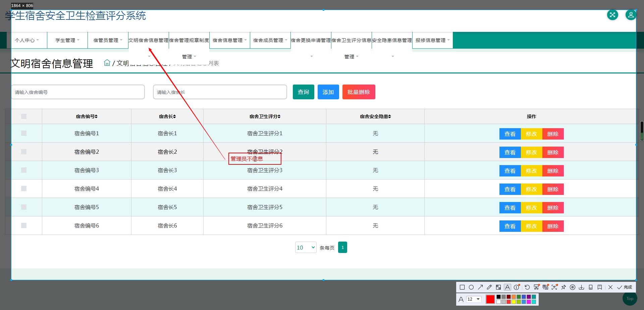The height and width of the screenshot is (310, 644).
Task: Click the red 批量删除 button
Action: click(x=359, y=92)
